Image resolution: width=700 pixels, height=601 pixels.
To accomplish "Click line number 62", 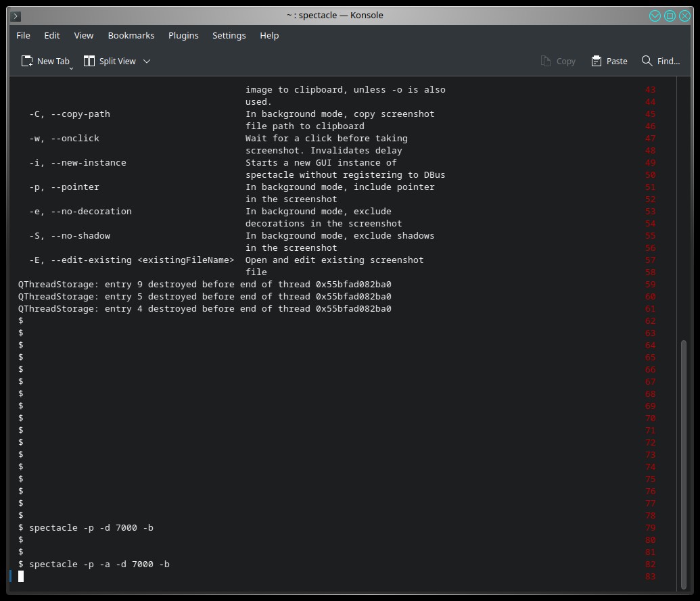I will pyautogui.click(x=650, y=321).
